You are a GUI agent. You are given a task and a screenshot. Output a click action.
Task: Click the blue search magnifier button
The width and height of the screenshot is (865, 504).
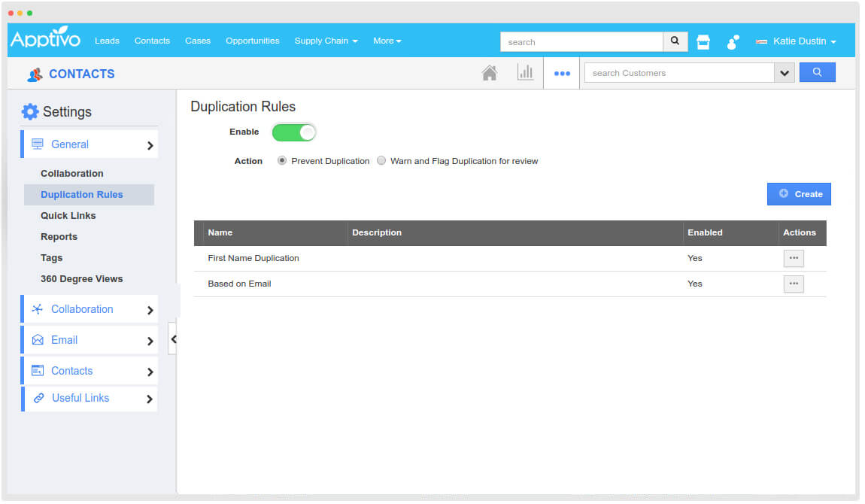pyautogui.click(x=818, y=71)
